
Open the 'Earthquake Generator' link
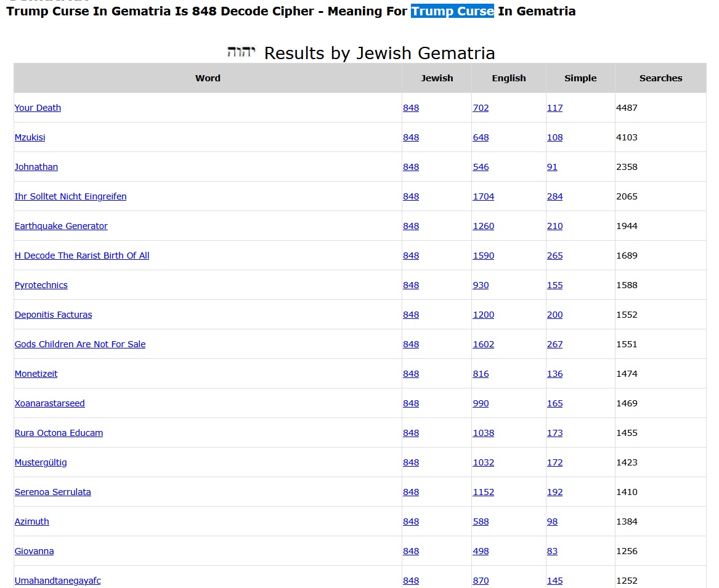tap(61, 226)
